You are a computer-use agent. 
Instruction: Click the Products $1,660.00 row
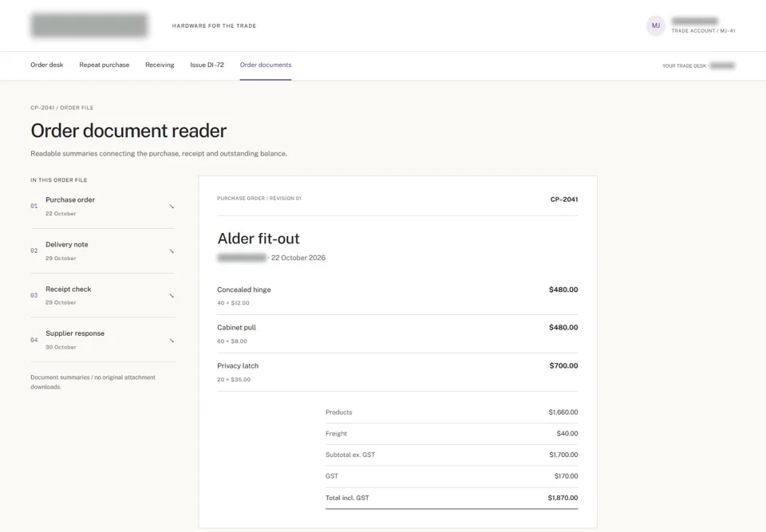(x=452, y=412)
